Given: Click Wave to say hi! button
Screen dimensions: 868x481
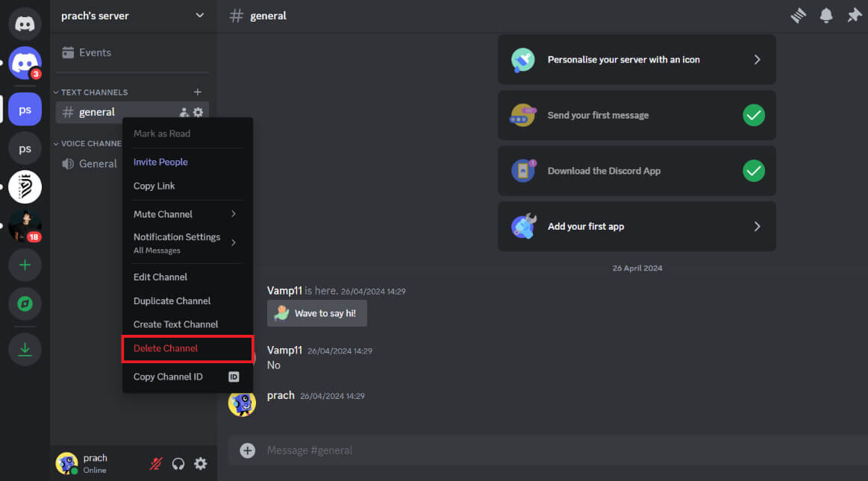Looking at the screenshot, I should (316, 313).
